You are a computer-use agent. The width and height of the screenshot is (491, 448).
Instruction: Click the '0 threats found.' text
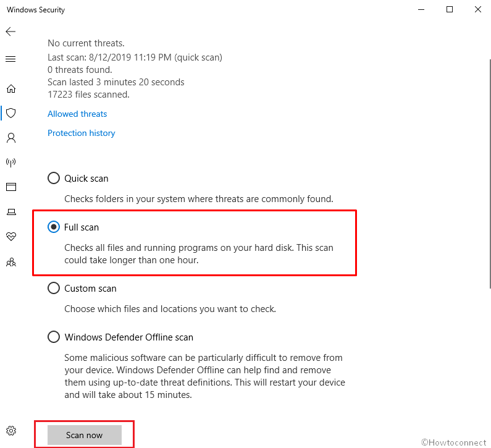tap(80, 70)
